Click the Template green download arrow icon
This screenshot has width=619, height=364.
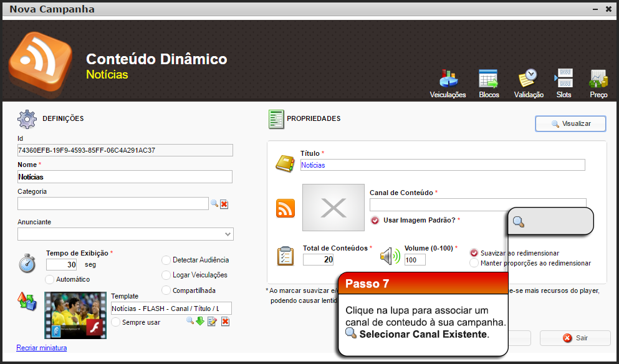click(200, 322)
